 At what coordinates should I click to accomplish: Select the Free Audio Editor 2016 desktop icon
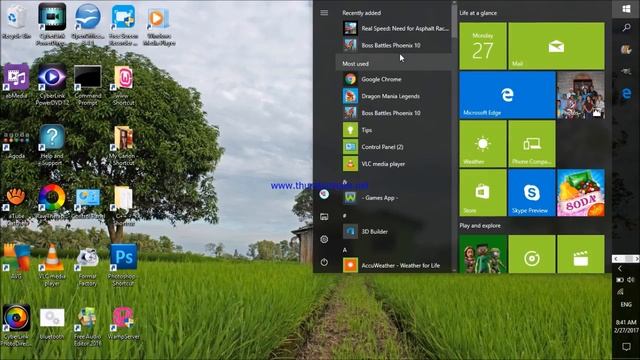click(x=88, y=327)
